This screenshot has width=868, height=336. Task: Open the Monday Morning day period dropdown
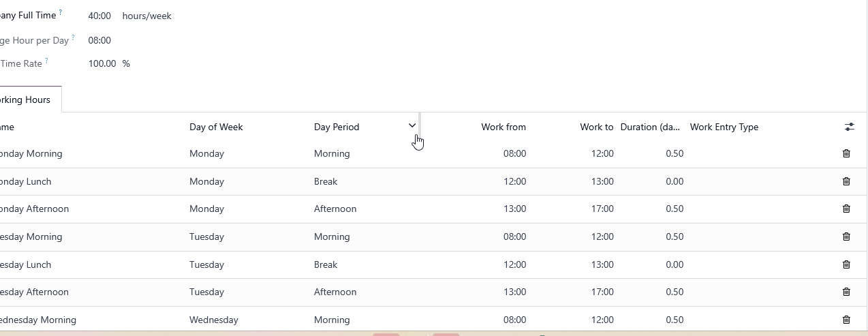(365, 153)
